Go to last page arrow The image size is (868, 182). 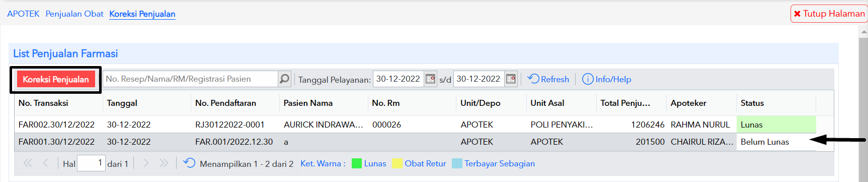tap(164, 163)
